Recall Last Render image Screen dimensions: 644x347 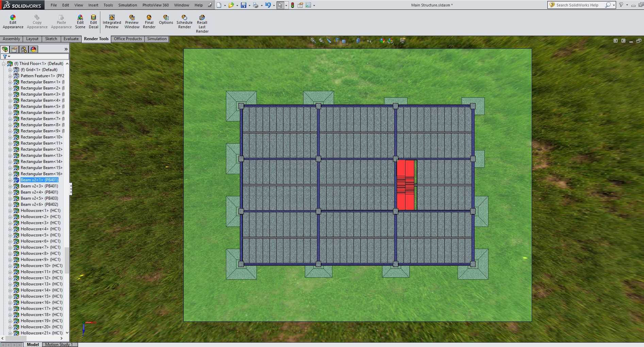202,24
